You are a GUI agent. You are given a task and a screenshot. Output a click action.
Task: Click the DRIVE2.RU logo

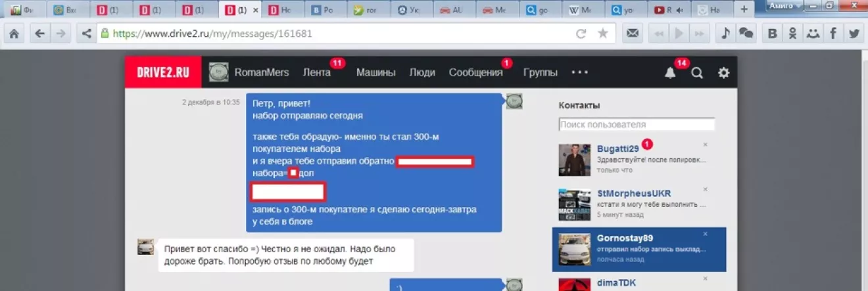162,72
